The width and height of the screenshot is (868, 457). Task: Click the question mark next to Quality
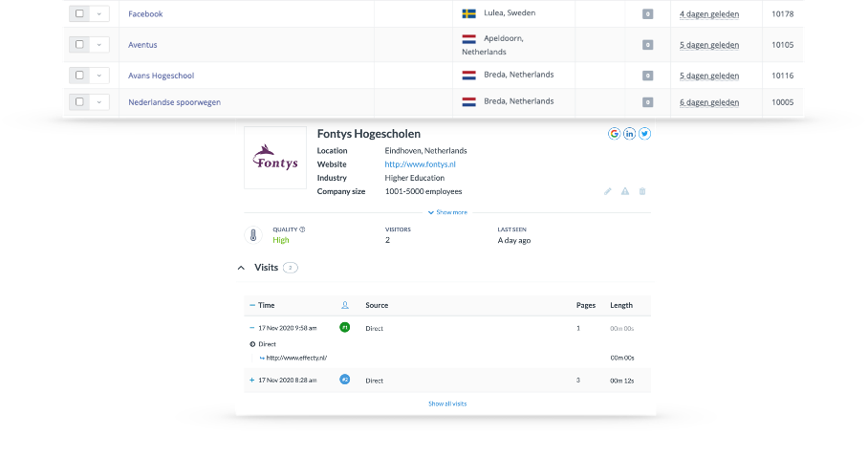302,229
